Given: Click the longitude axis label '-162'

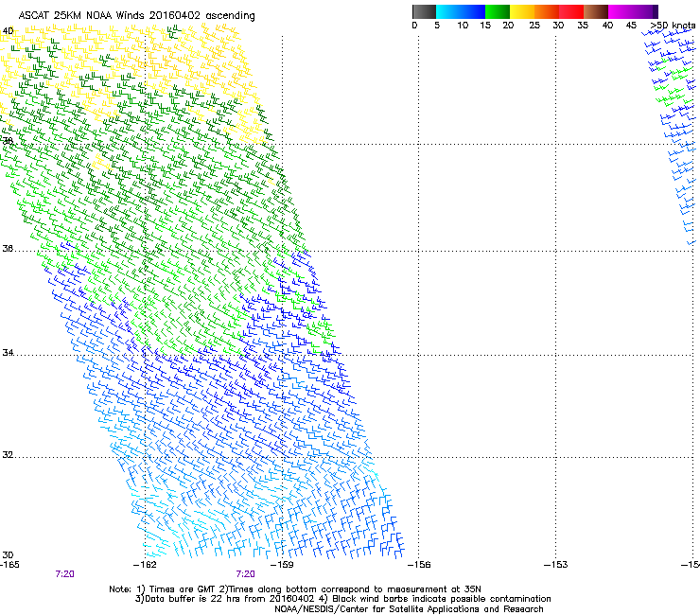Looking at the screenshot, I should click(x=145, y=565).
